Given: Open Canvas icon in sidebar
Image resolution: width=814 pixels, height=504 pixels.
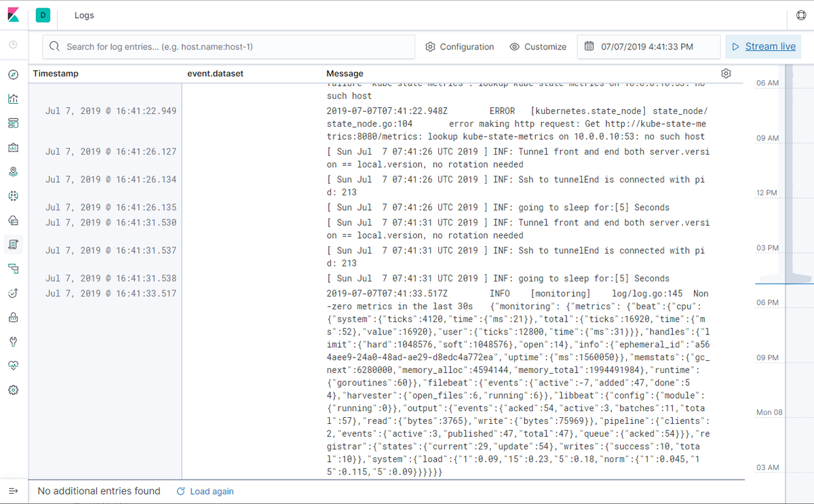Looking at the screenshot, I should click(14, 147).
